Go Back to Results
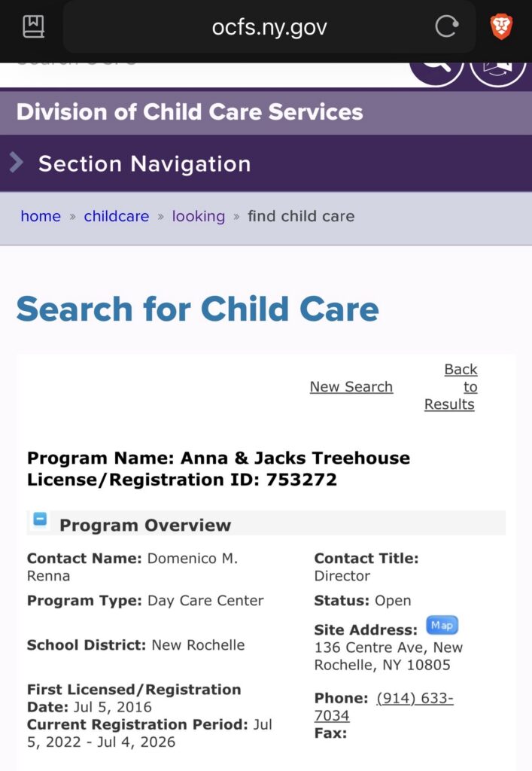 pyautogui.click(x=451, y=386)
